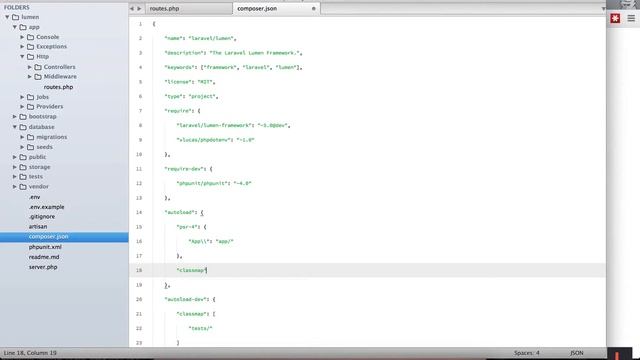640x360 pixels.
Task: Expand the Jobs folder arrow
Action: click(x=22, y=97)
